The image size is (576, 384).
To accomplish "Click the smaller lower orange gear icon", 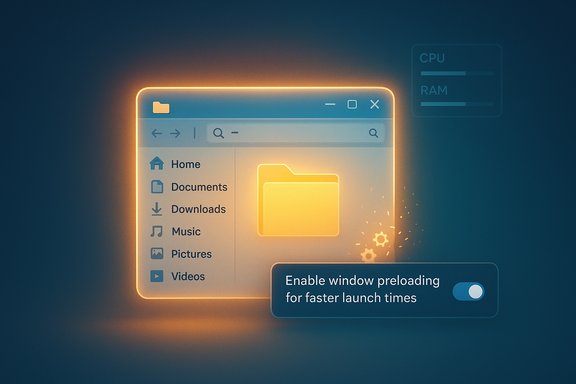I will (368, 255).
